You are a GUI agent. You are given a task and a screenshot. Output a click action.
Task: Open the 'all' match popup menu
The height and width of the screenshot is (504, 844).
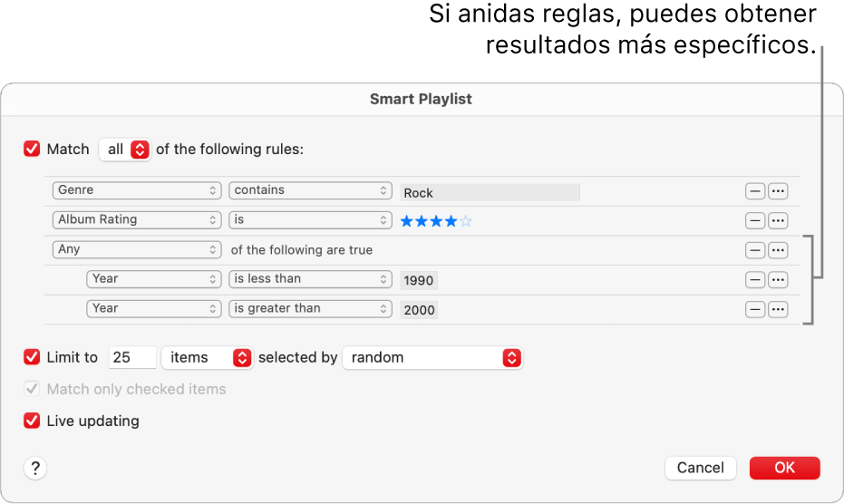[x=124, y=150]
